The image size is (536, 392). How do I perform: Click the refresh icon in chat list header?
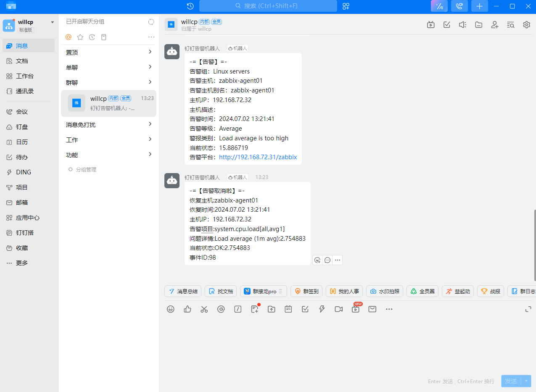pos(151,22)
